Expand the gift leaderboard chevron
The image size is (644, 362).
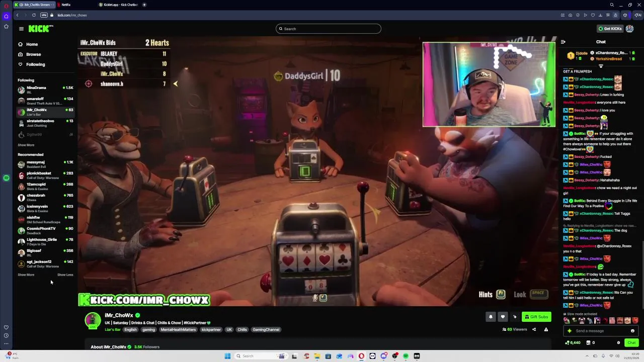click(x=601, y=66)
